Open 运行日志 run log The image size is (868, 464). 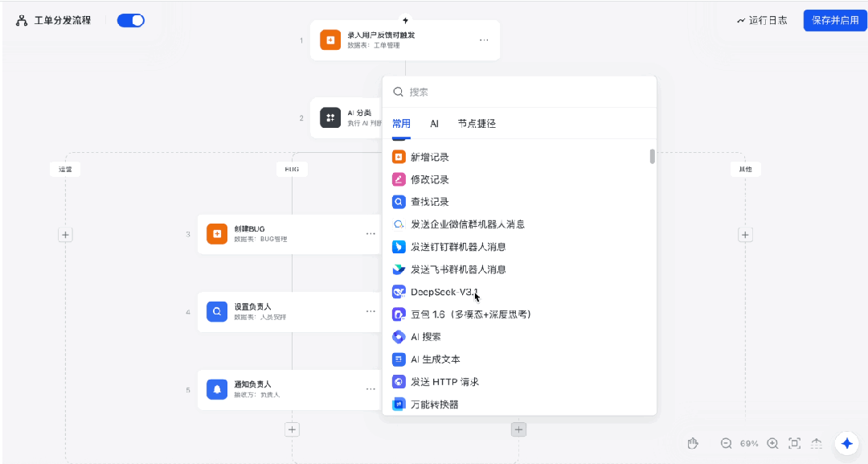(762, 20)
